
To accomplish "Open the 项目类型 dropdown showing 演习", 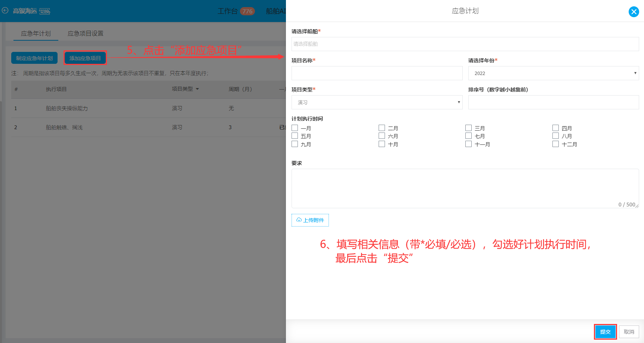I will [377, 102].
